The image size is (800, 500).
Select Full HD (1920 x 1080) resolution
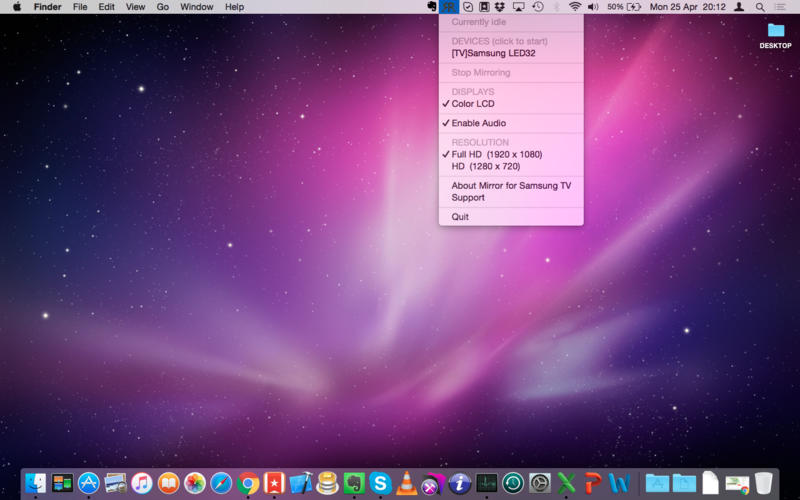pos(498,155)
